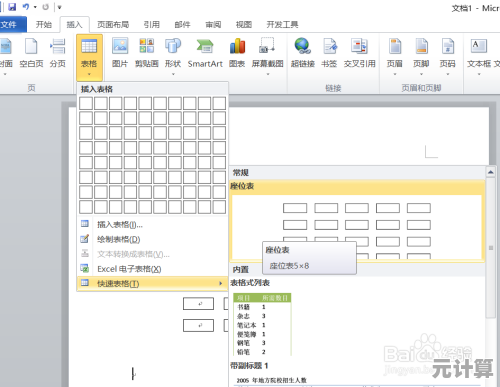Image resolution: width=500 pixels, height=387 pixels.
Task: Select the top-left cell in the table grid
Action: [86, 103]
